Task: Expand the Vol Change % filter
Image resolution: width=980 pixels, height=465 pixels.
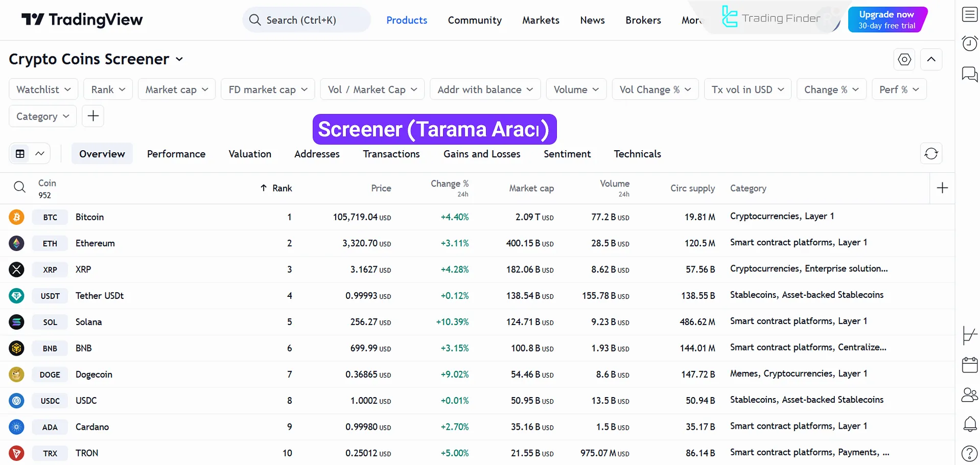Action: [x=655, y=89]
